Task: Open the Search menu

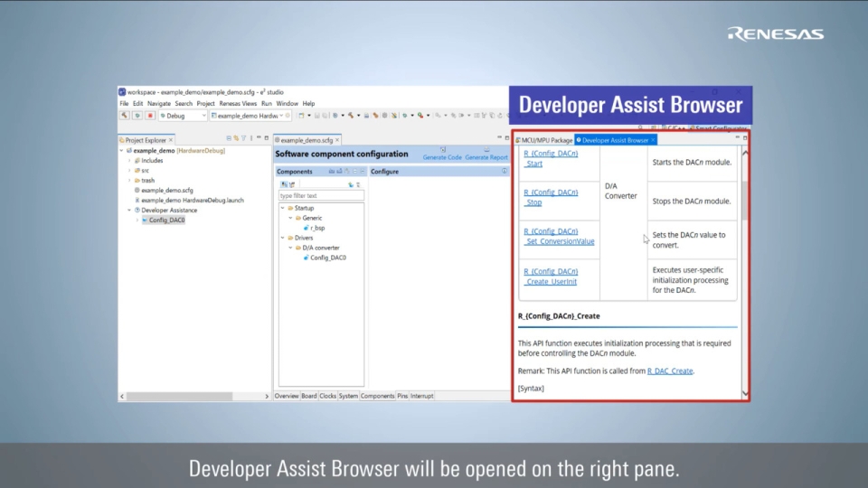Action: coord(184,103)
